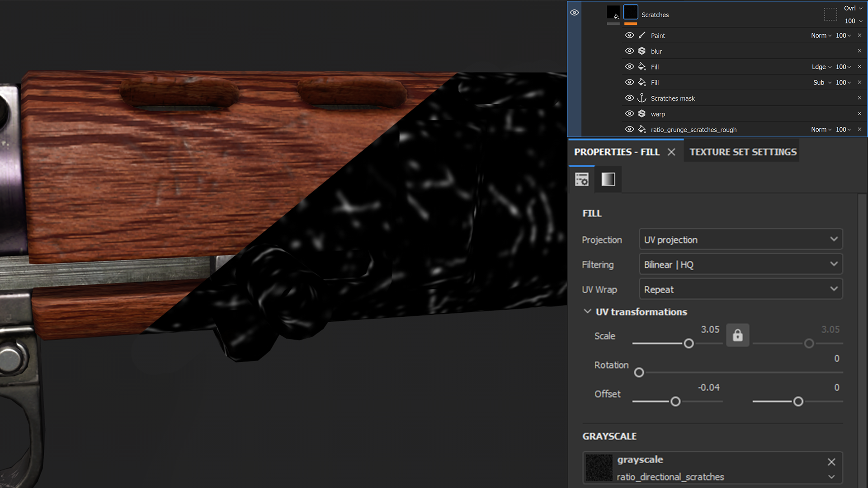Select the fill properties sub-tab icon
This screenshot has width=868, height=488.
(582, 179)
